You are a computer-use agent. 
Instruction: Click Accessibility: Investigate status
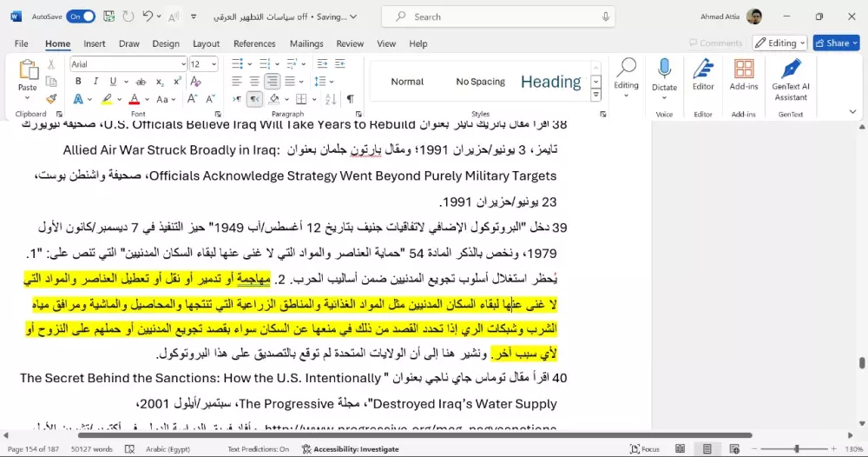pyautogui.click(x=350, y=448)
